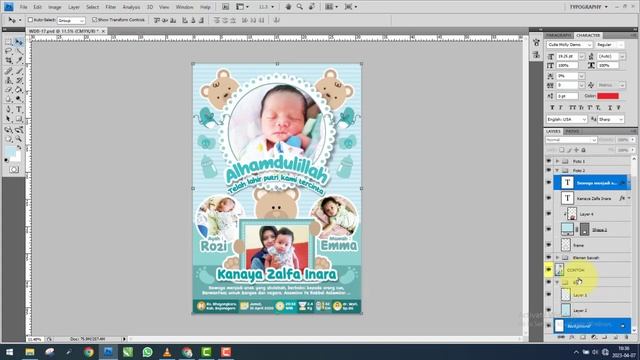Screen dimensions: 640x360
Task: Select the Move tool in toolbox
Action: point(19,42)
